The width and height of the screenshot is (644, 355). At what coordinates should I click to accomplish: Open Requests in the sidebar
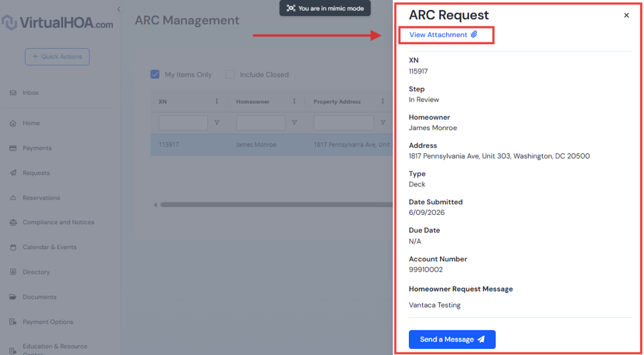tap(36, 173)
